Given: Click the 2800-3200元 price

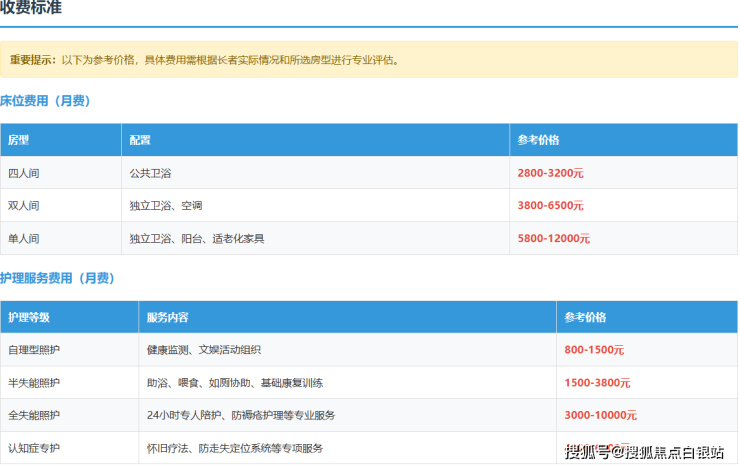Looking at the screenshot, I should [x=550, y=173].
